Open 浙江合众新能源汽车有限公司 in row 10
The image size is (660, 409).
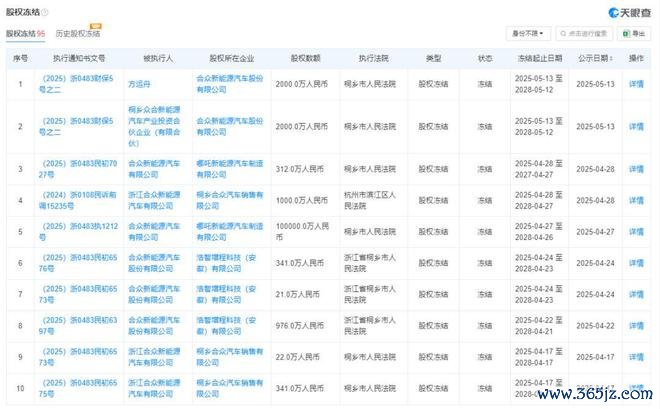(x=154, y=388)
